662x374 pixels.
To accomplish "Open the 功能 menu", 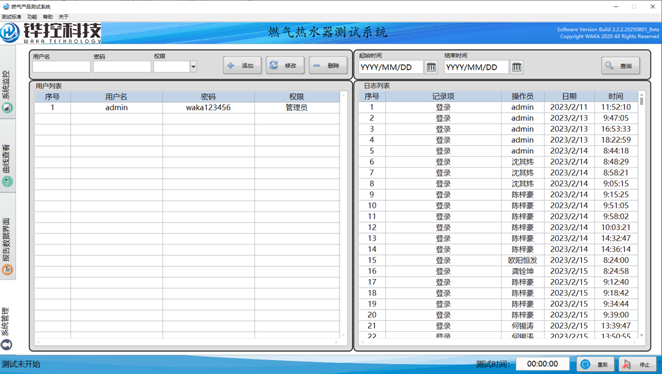I will coord(32,16).
